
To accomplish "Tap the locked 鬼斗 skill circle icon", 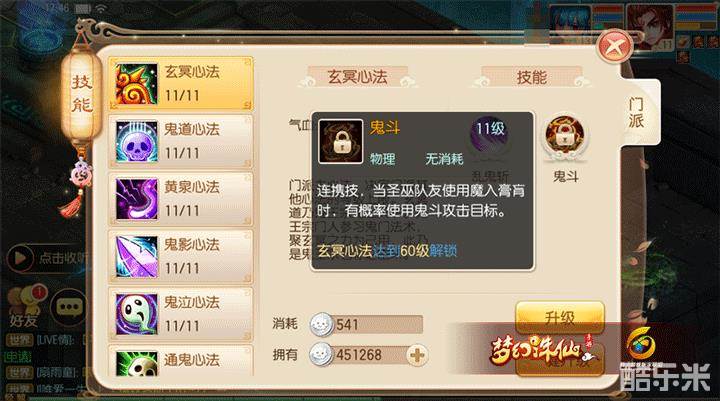I will [564, 136].
